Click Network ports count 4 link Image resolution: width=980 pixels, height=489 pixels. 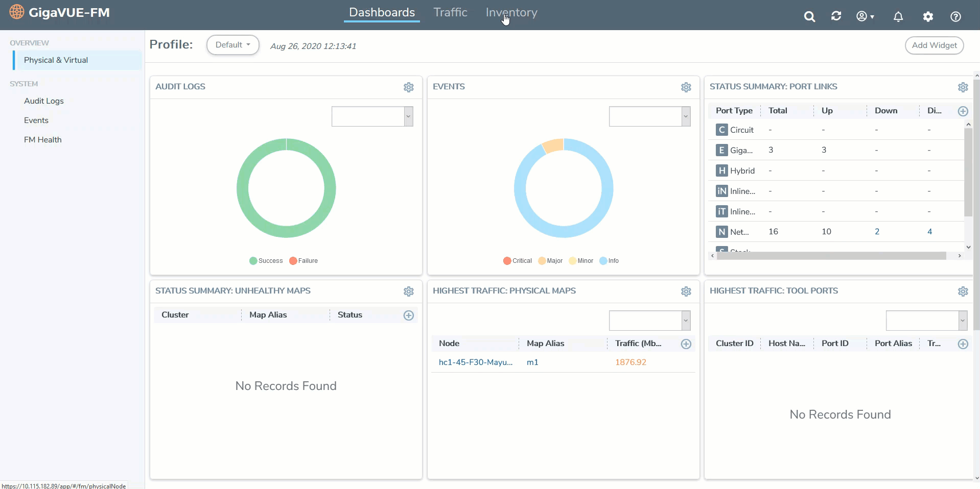929,232
